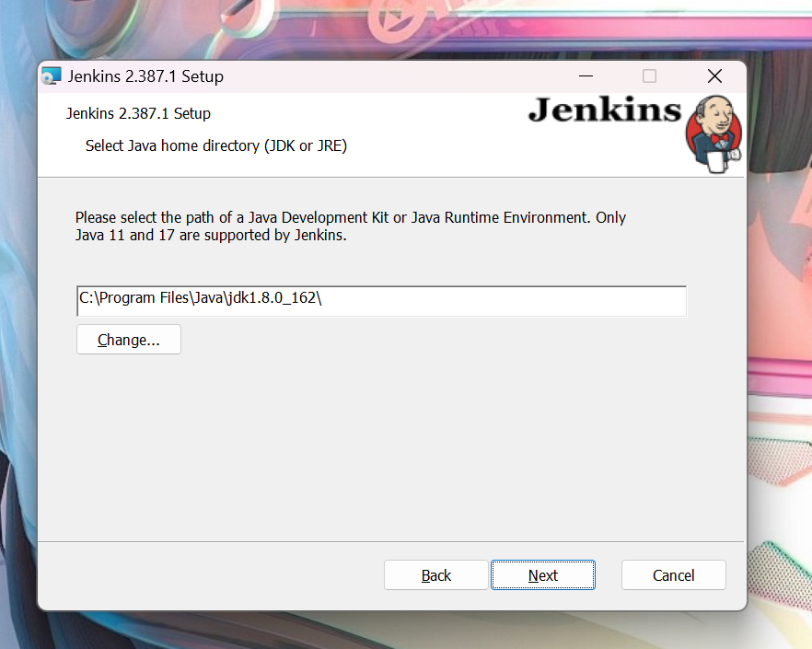Click 'Select Java home directory (JDK or JRE)' heading
812x649 pixels.
coord(216,145)
